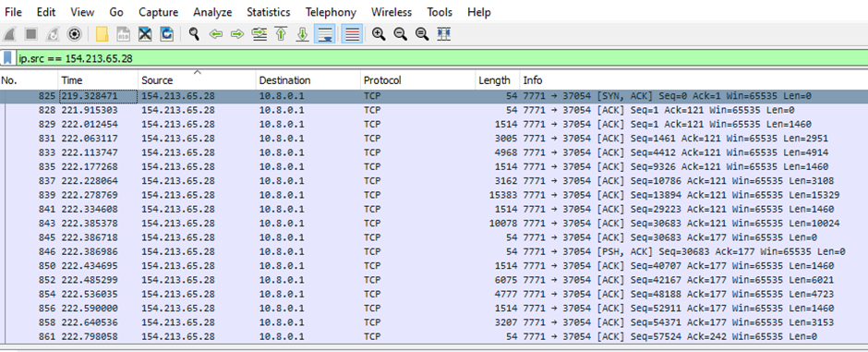This screenshot has width=868, height=352.
Task: Click into the ip.src display filter field
Action: pyautogui.click(x=443, y=58)
